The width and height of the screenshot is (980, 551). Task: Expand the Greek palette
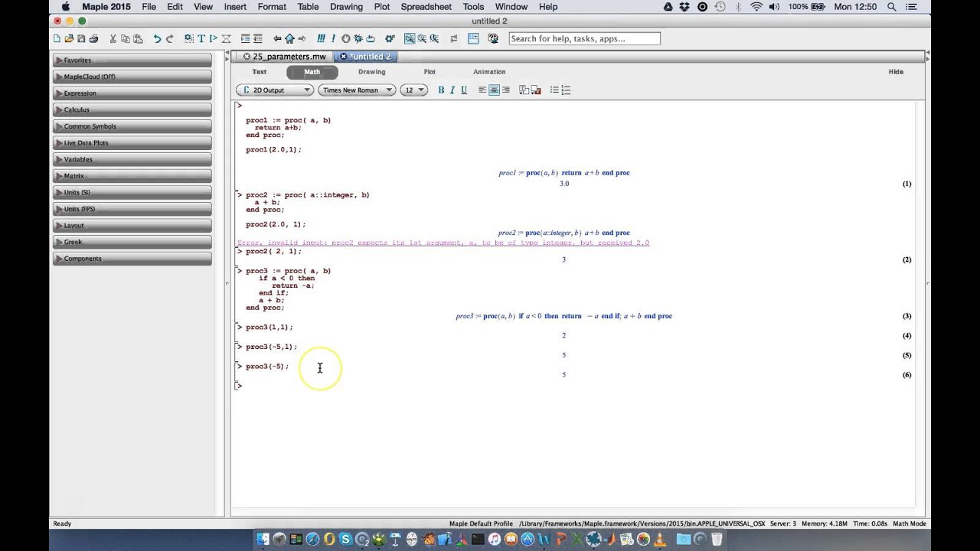(132, 242)
